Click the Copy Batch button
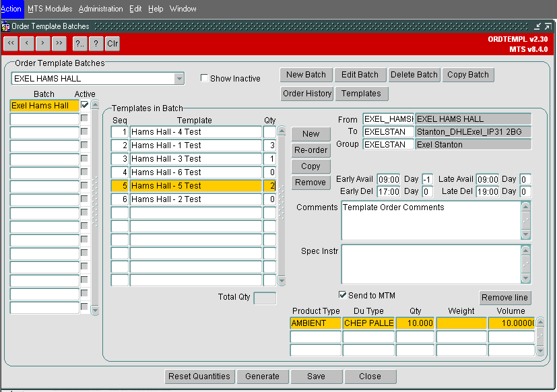Screen dimensions: 557x392 point(468,75)
